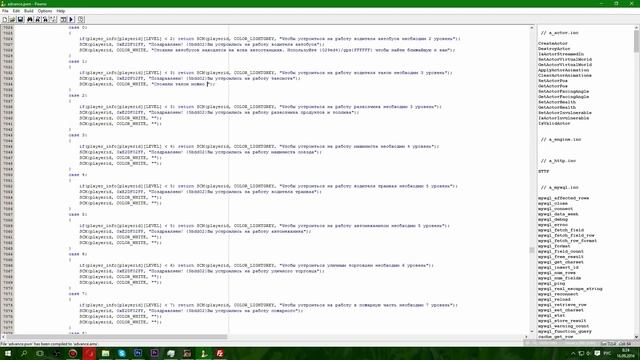Compile the script with the toolbar icon
Image resolution: width=640 pixels, height=360 pixels.
tap(64, 19)
